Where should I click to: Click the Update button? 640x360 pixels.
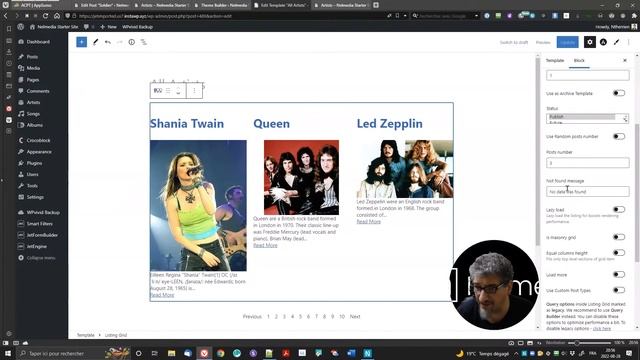point(567,42)
